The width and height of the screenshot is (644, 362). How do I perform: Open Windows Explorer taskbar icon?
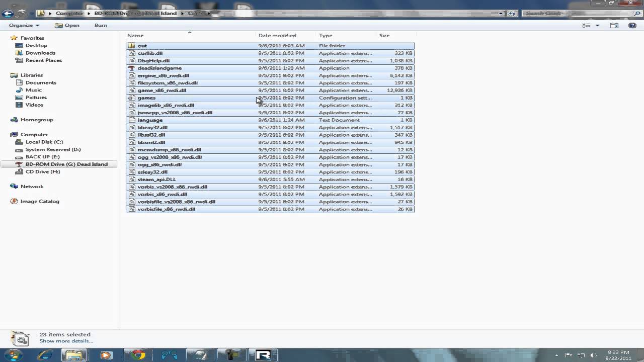[x=74, y=355]
